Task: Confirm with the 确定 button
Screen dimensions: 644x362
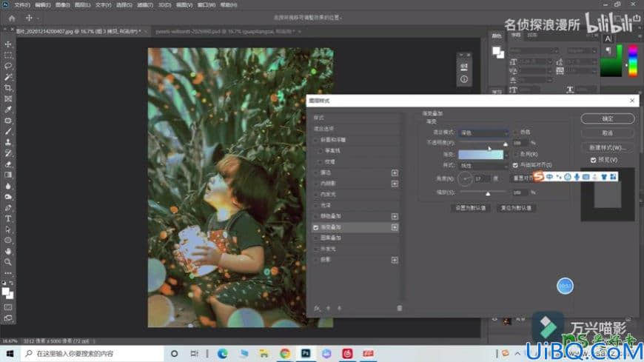Action: pyautogui.click(x=608, y=118)
